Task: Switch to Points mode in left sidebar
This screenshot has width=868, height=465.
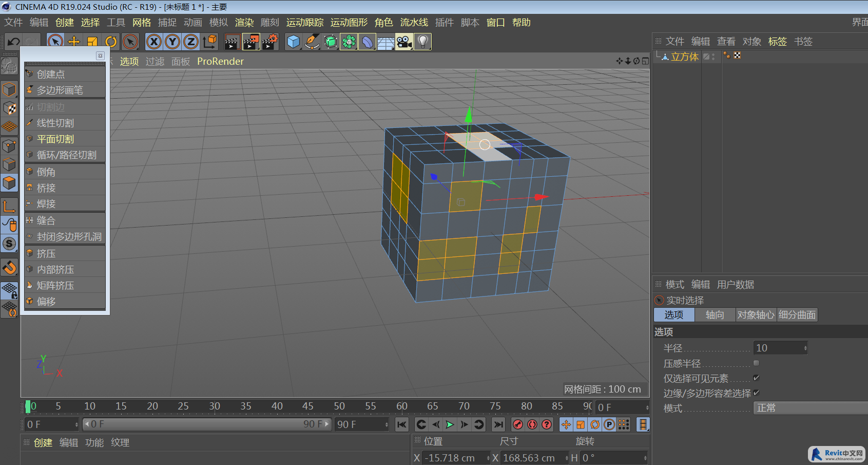Action: tap(9, 146)
